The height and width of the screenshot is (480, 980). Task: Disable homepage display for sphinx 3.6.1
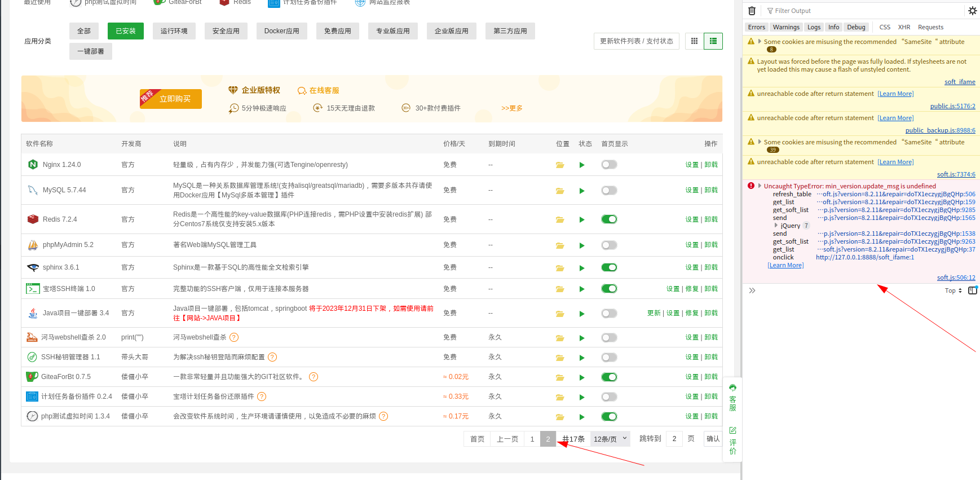point(609,267)
